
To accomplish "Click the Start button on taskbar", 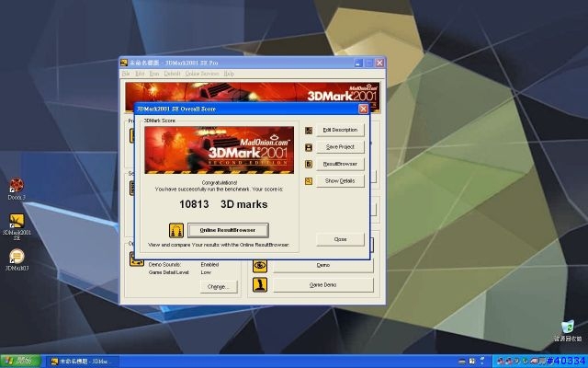I will tap(20, 362).
